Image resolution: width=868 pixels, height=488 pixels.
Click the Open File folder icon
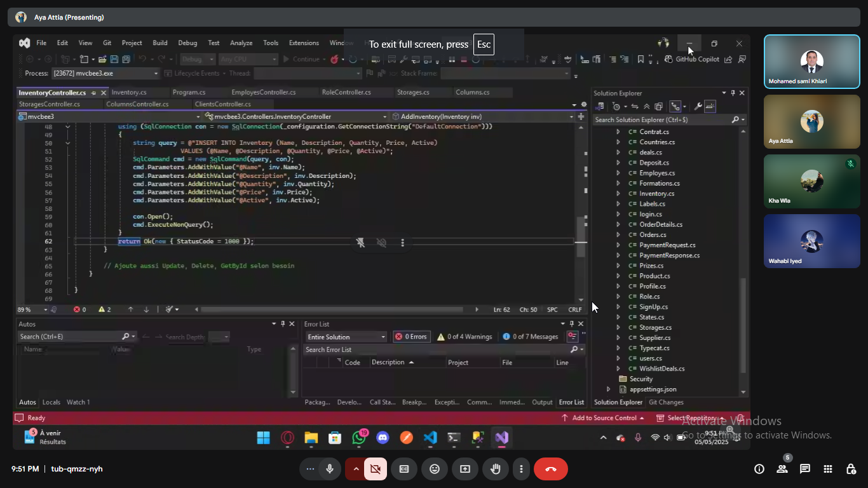(x=102, y=59)
